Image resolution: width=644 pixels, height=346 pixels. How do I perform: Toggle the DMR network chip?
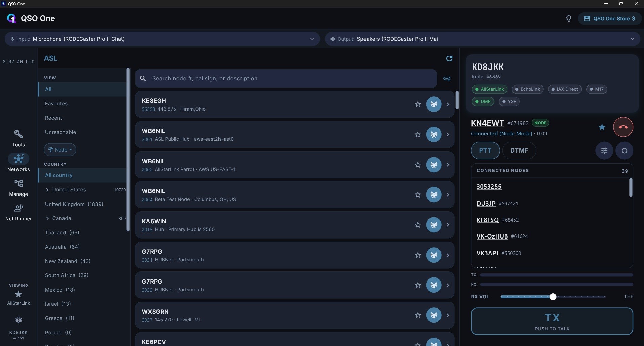tap(483, 101)
